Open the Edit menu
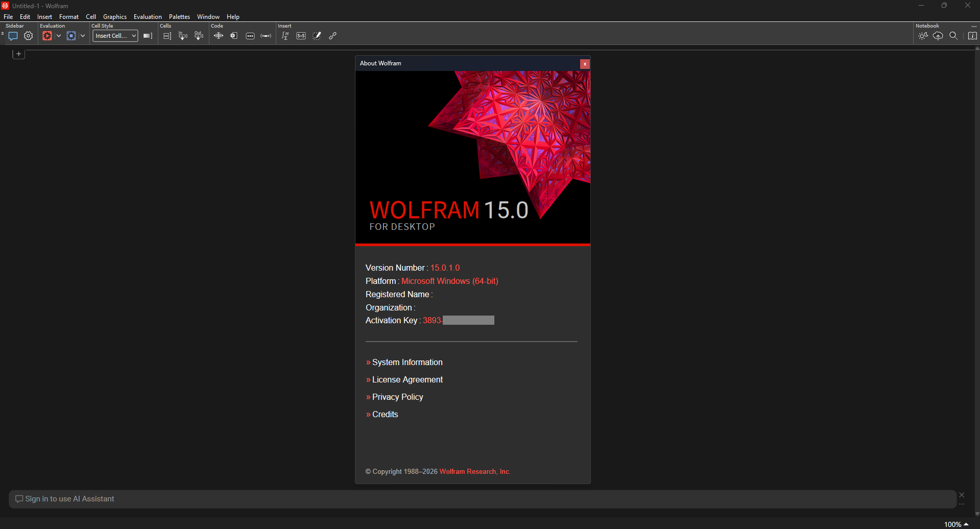Viewport: 980px width, 529px height. pos(25,17)
